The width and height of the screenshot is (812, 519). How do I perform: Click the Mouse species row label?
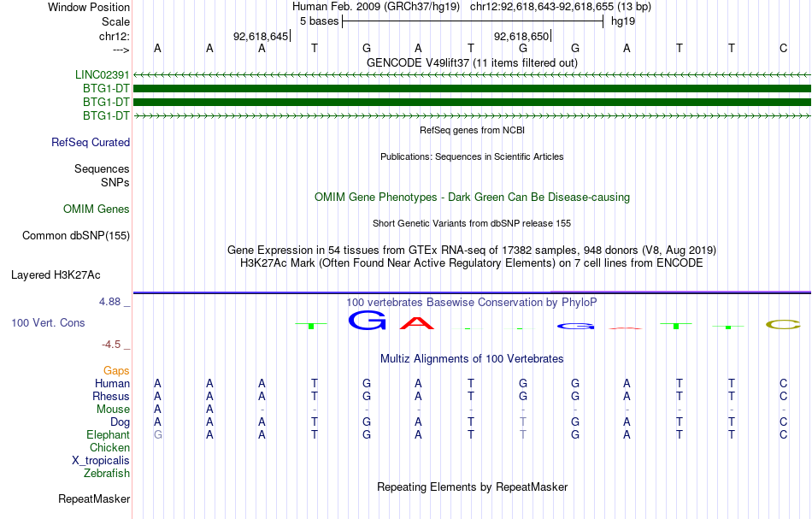coord(113,410)
